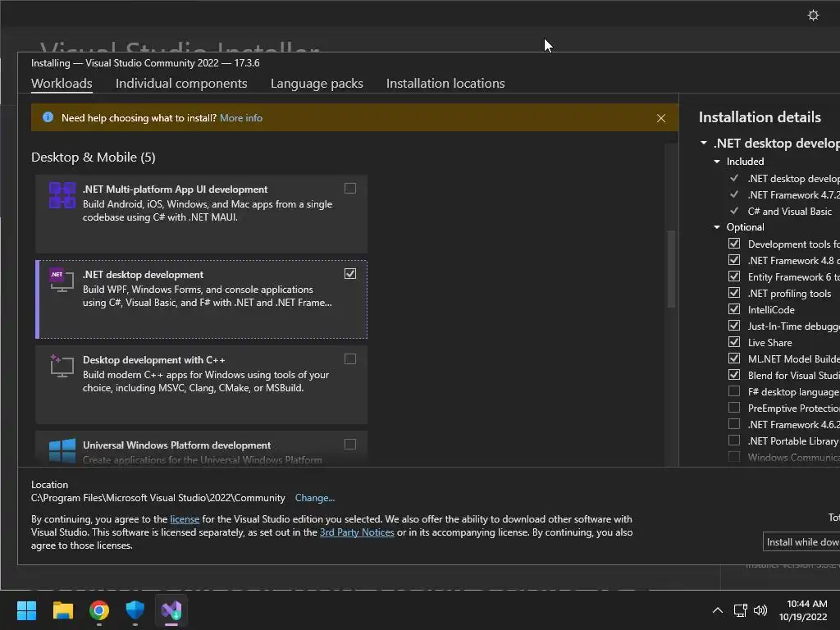Viewport: 840px width, 630px height.
Task: Uncheck Just-In-Time debugger component
Action: tap(734, 326)
